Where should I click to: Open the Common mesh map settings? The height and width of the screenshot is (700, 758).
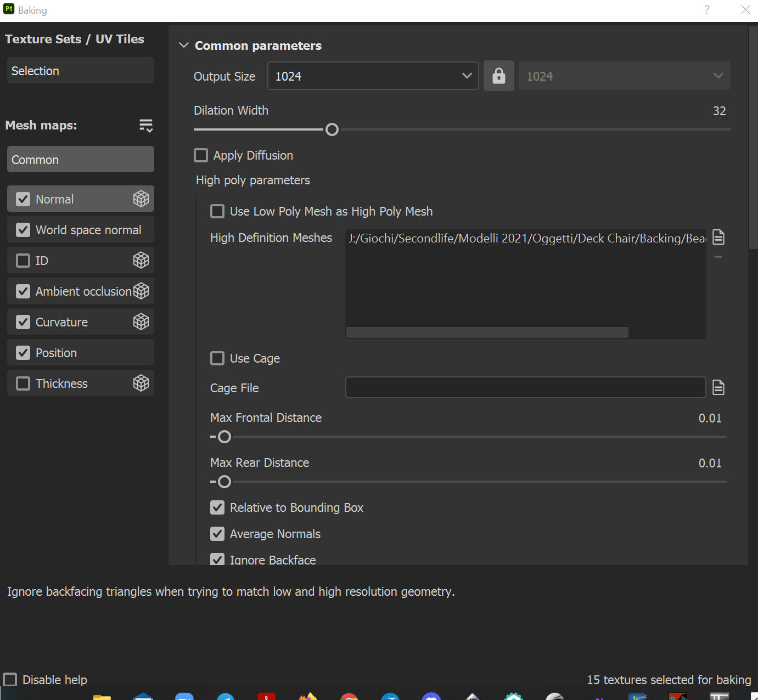coord(81,159)
